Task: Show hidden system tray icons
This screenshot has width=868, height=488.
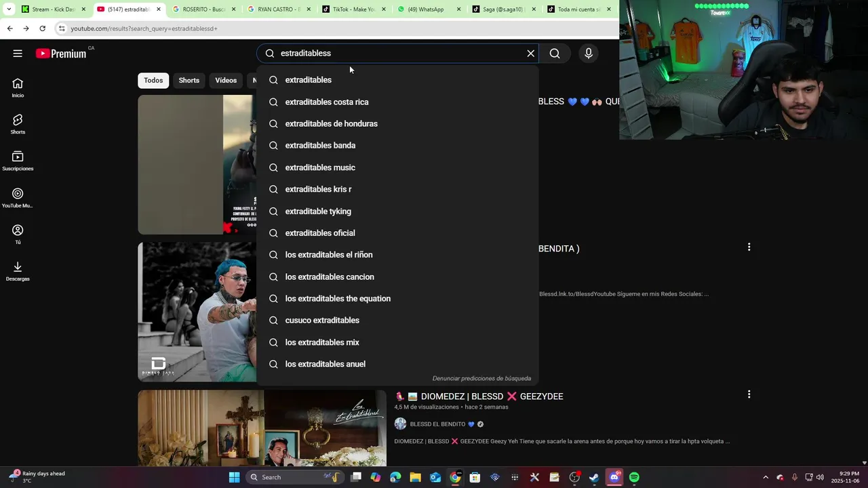Action: coord(766,477)
